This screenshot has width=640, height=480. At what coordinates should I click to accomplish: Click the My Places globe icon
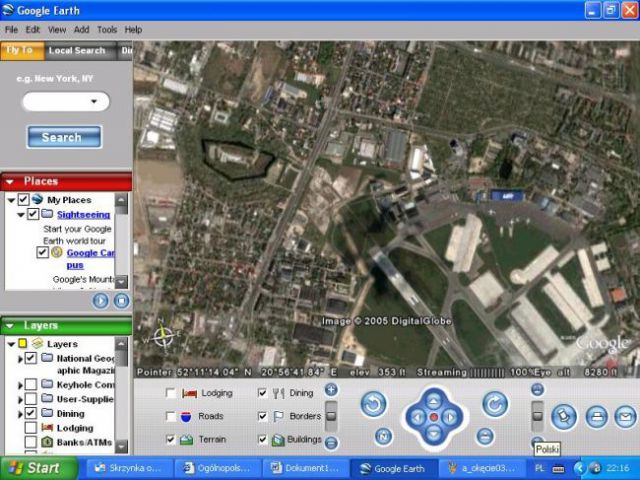point(38,200)
